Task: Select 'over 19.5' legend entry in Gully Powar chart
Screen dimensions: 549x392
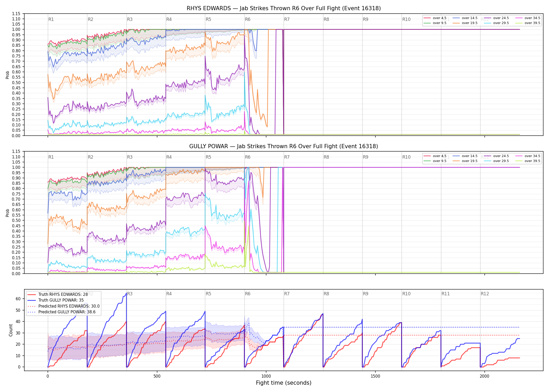Action: click(x=465, y=161)
